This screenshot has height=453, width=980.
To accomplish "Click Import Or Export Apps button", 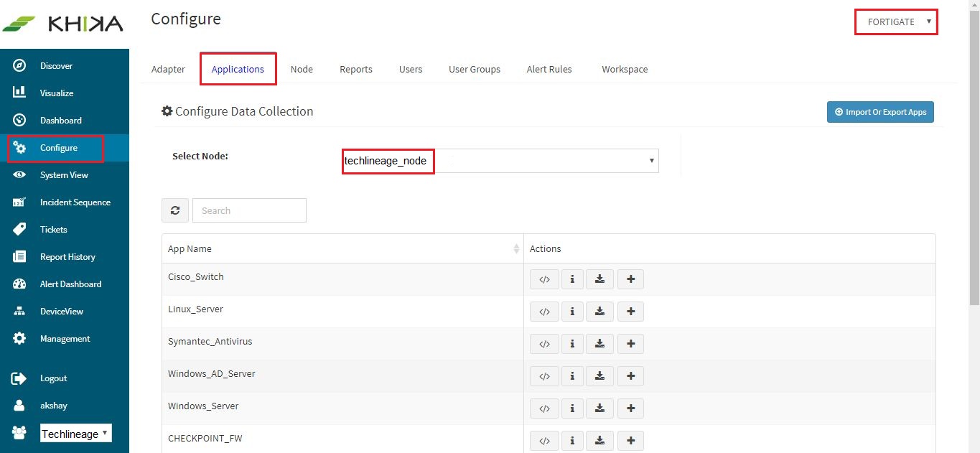I will point(880,112).
